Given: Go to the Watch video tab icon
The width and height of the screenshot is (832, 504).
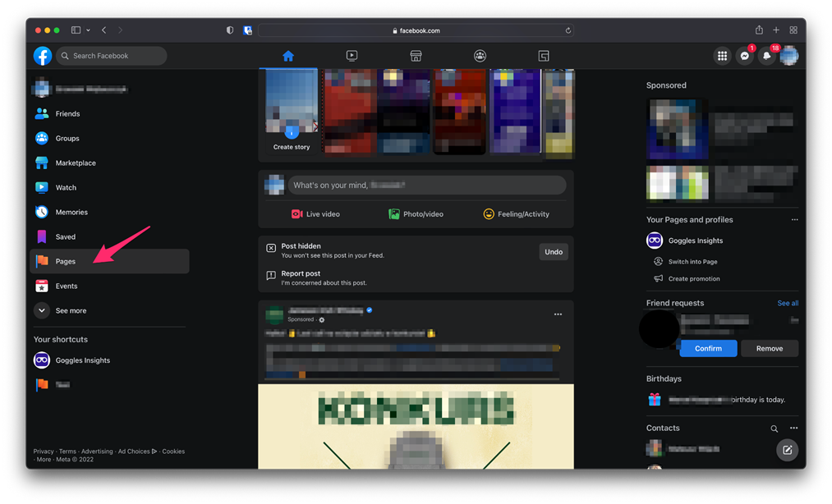Looking at the screenshot, I should click(x=352, y=56).
